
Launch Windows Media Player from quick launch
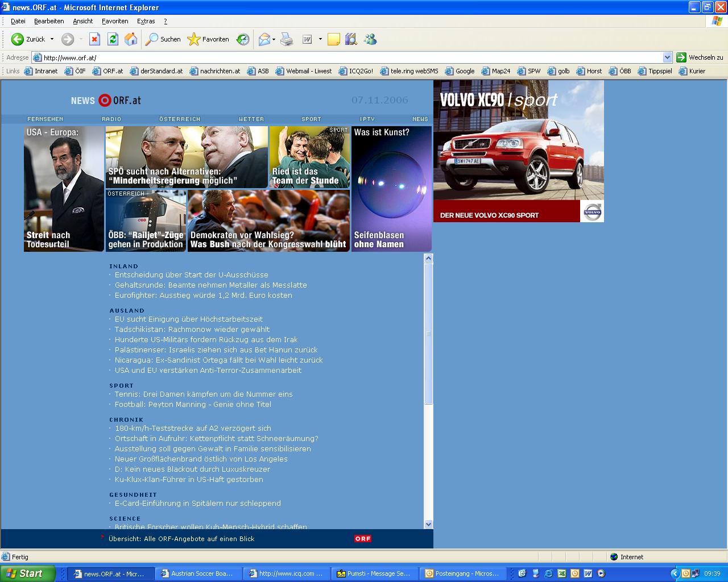(x=601, y=573)
